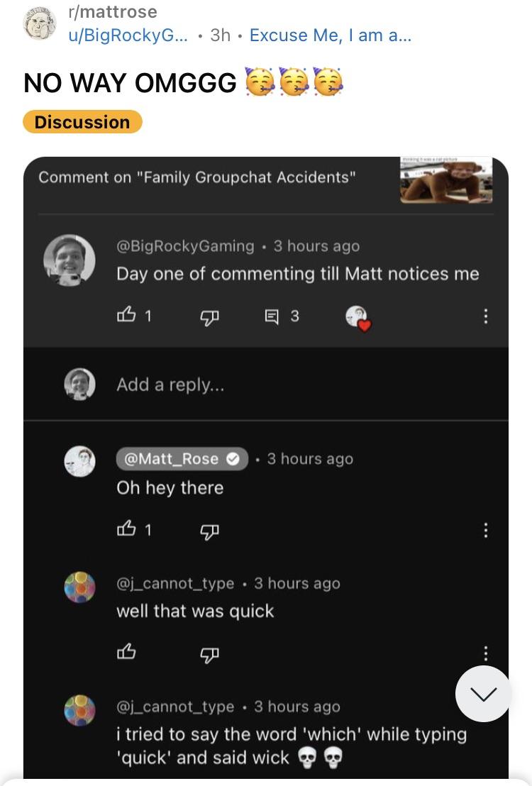The height and width of the screenshot is (786, 532).
Task: Open u/BigRockyG... user profile link
Action: point(129,35)
